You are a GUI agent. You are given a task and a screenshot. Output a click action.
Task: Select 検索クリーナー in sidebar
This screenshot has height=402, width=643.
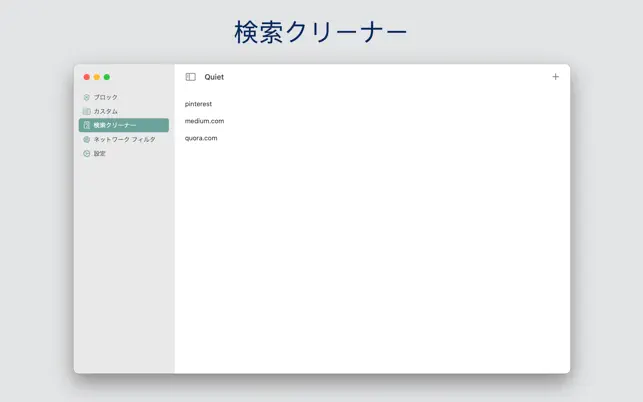point(124,125)
